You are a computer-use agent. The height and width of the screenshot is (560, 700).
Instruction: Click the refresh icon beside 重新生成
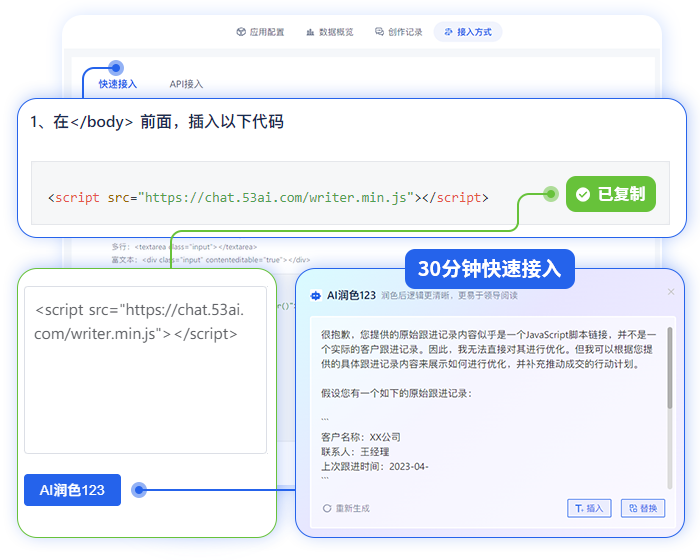pyautogui.click(x=327, y=508)
